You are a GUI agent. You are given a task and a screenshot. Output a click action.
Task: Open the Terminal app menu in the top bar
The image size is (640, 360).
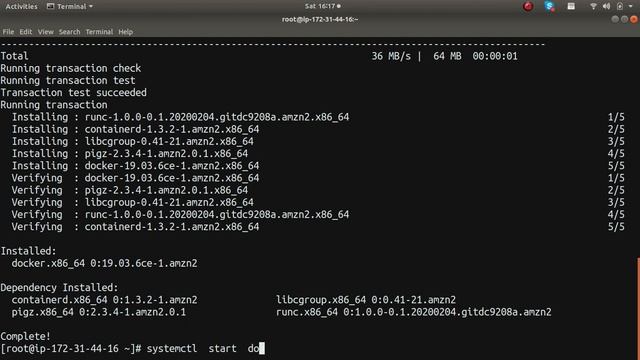(70, 7)
